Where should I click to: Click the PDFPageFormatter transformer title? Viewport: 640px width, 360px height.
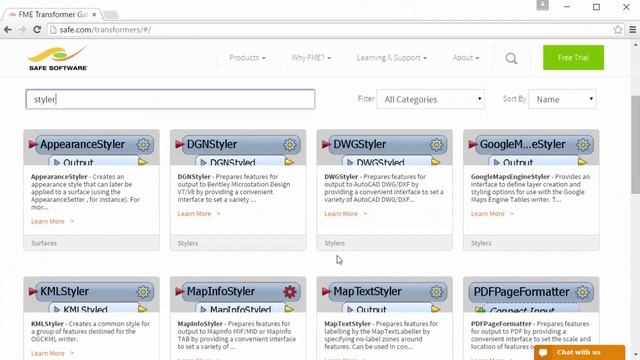click(x=521, y=292)
